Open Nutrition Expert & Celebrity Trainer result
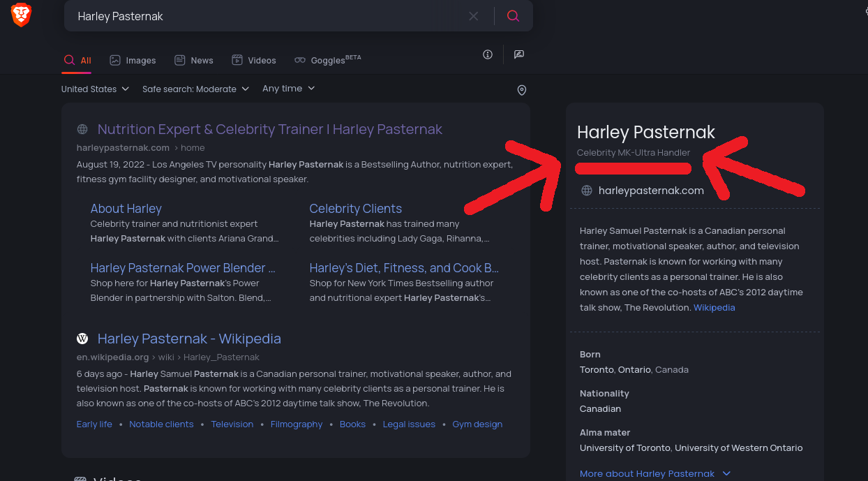 [270, 129]
